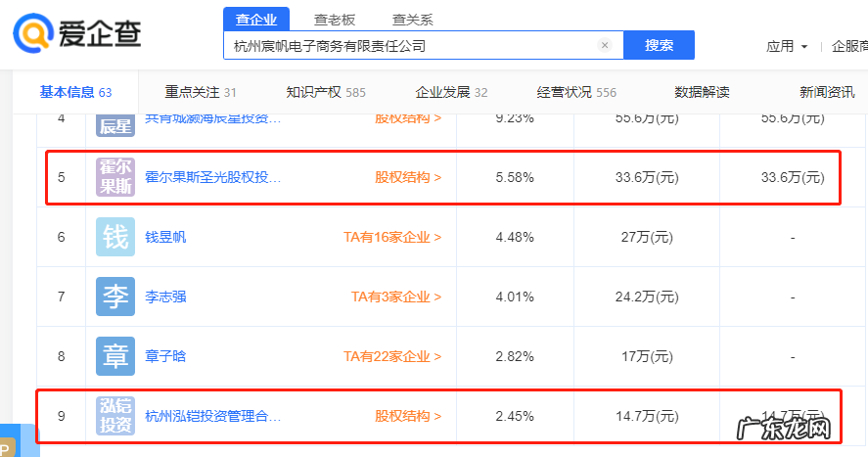
Task: Select the 2.45% shareholding cell
Action: point(515,417)
